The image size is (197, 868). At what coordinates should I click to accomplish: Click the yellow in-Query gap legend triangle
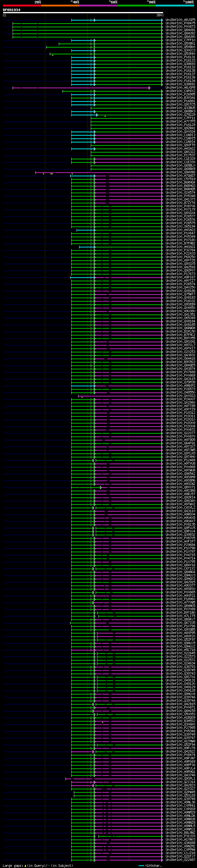click(x=25, y=865)
